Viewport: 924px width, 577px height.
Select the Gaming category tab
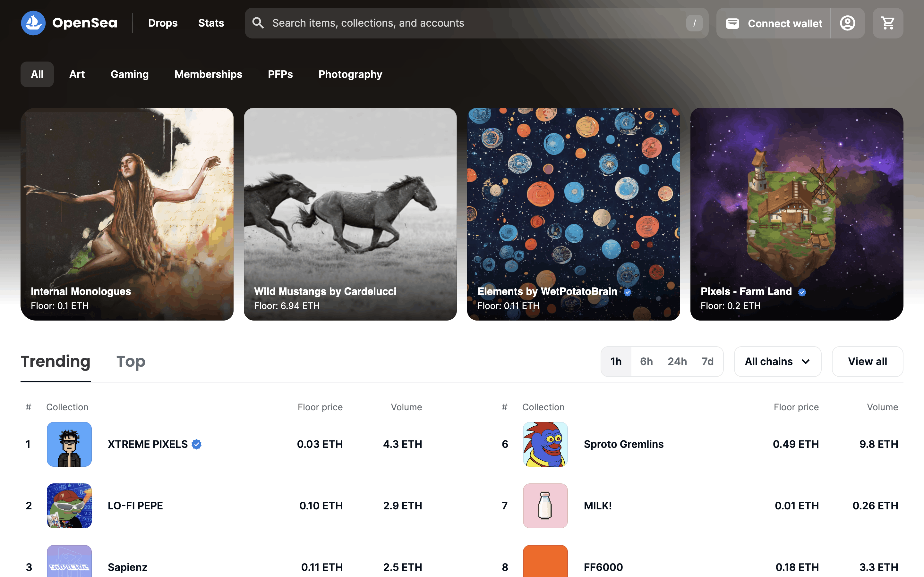[129, 74]
